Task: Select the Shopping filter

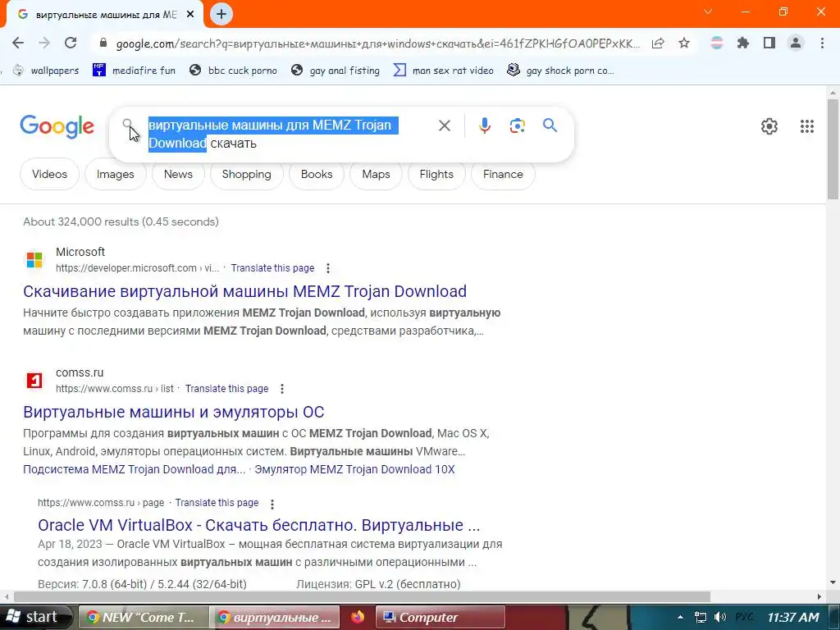Action: (x=246, y=174)
